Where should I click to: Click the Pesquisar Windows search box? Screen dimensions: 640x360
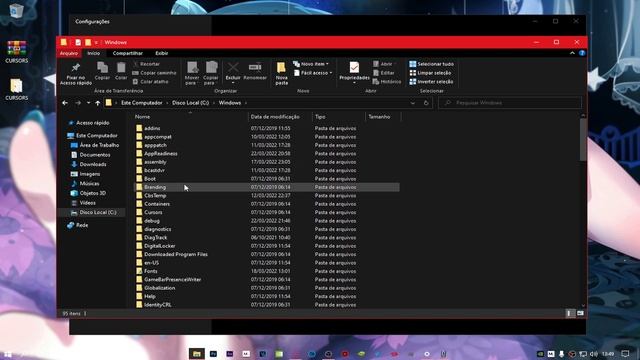(510, 103)
